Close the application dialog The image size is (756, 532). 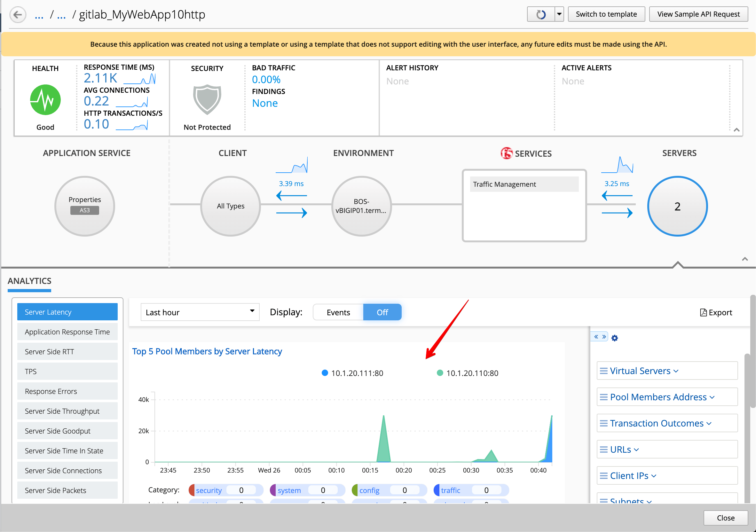point(725,518)
